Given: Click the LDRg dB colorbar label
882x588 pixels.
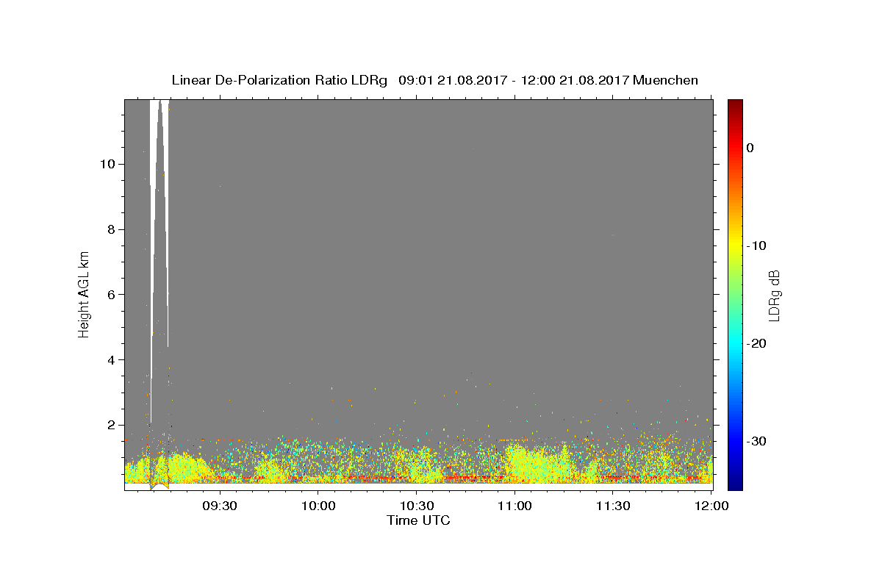Looking at the screenshot, I should coord(774,295).
